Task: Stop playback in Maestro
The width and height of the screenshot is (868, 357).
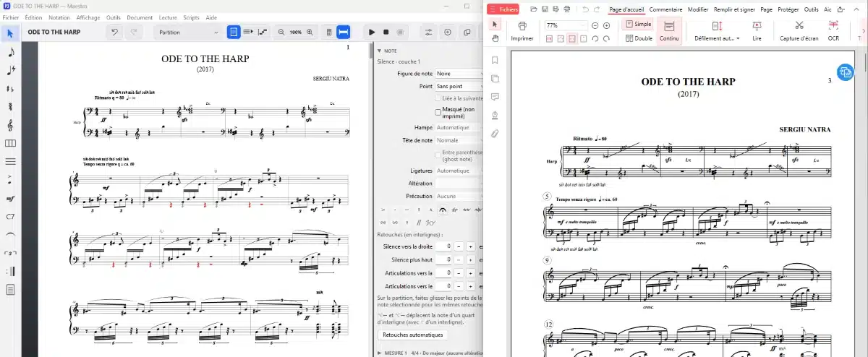Action: pyautogui.click(x=386, y=32)
